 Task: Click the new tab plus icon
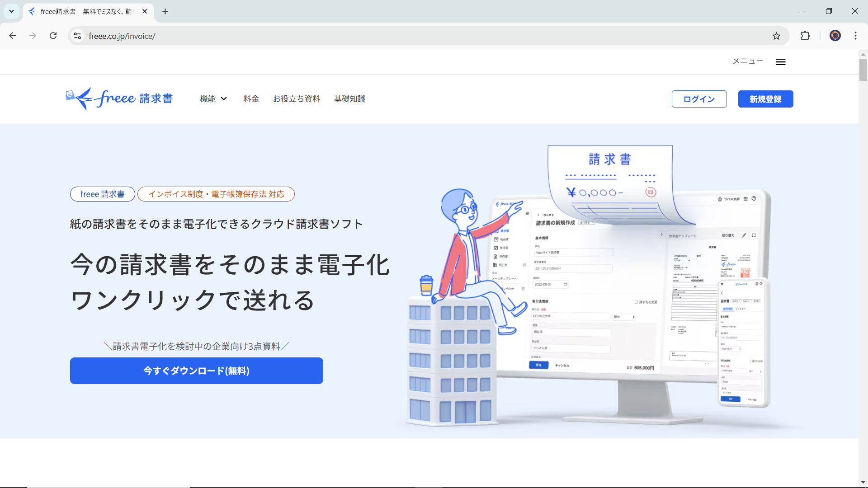(165, 11)
